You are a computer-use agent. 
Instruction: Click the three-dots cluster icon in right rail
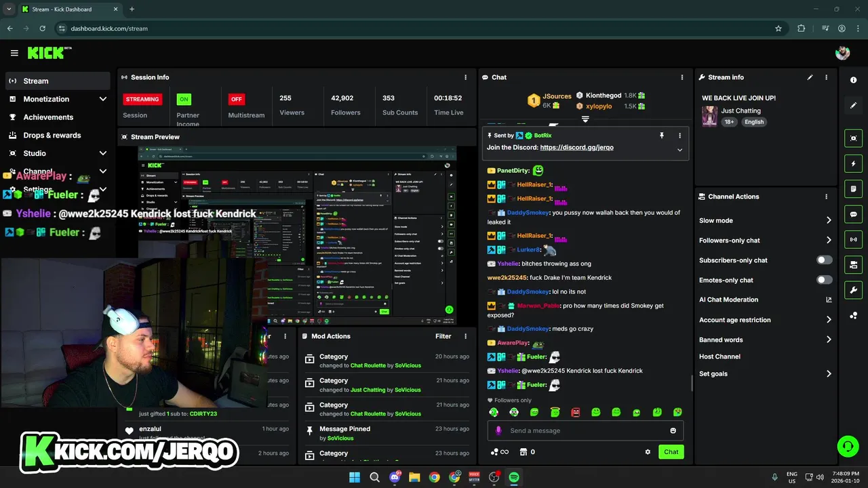click(x=853, y=316)
